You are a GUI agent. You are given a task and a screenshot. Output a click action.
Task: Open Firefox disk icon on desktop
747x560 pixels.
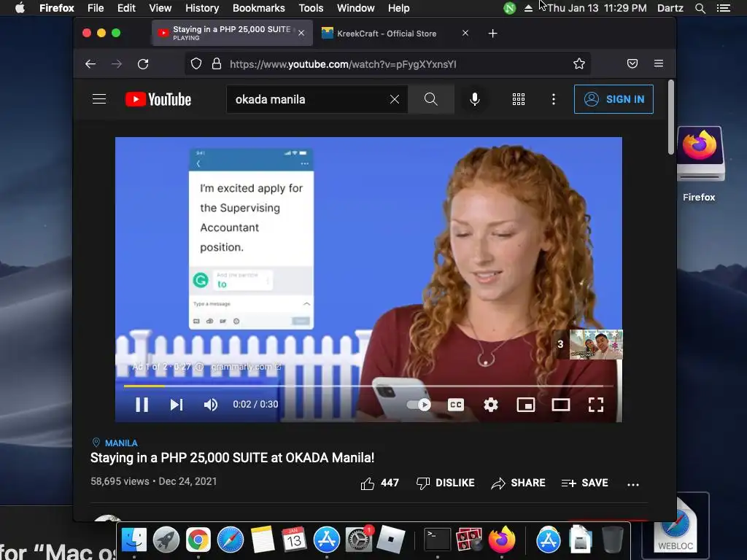click(x=700, y=153)
